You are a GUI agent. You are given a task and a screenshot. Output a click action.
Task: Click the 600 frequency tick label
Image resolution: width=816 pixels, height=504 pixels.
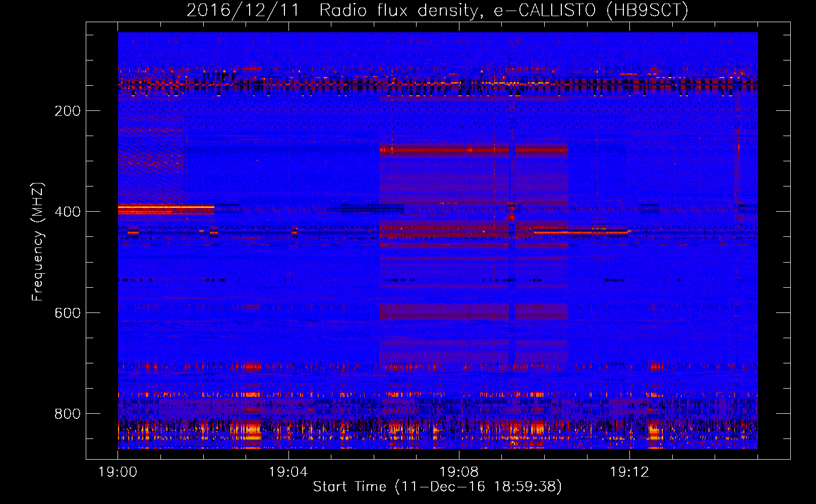[x=68, y=313]
